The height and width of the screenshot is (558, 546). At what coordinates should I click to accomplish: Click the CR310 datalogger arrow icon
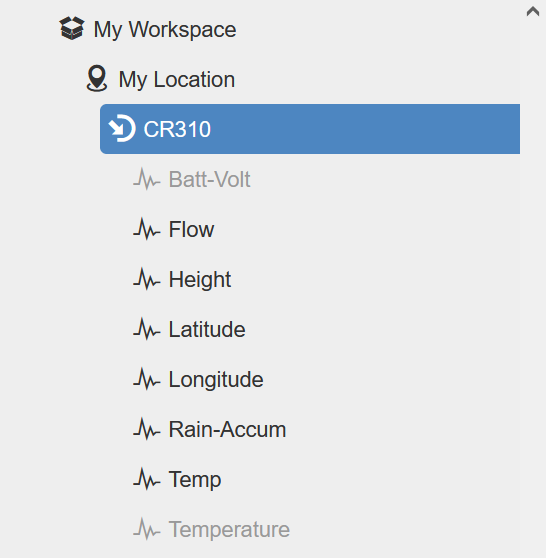point(122,128)
